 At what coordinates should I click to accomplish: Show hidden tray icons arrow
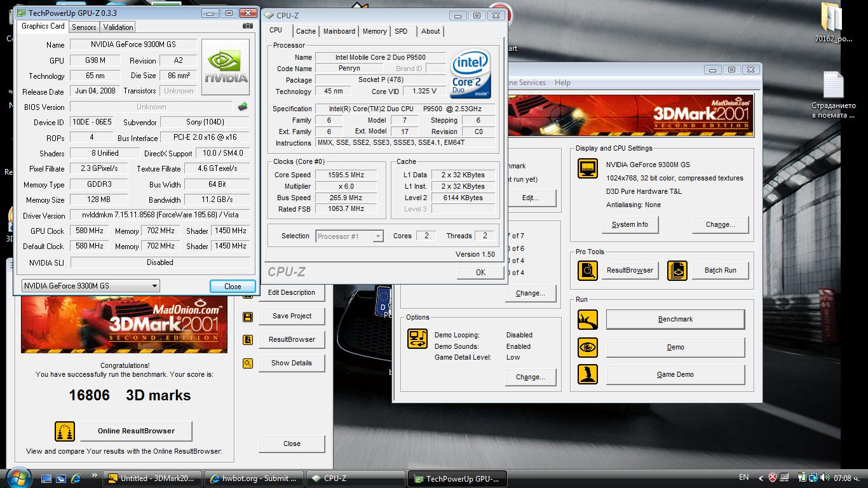click(x=762, y=478)
